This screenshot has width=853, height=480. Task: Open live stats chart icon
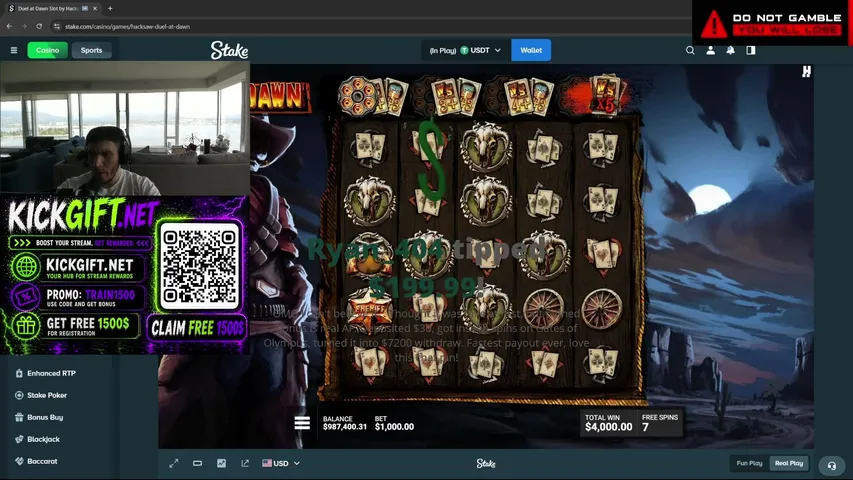221,463
